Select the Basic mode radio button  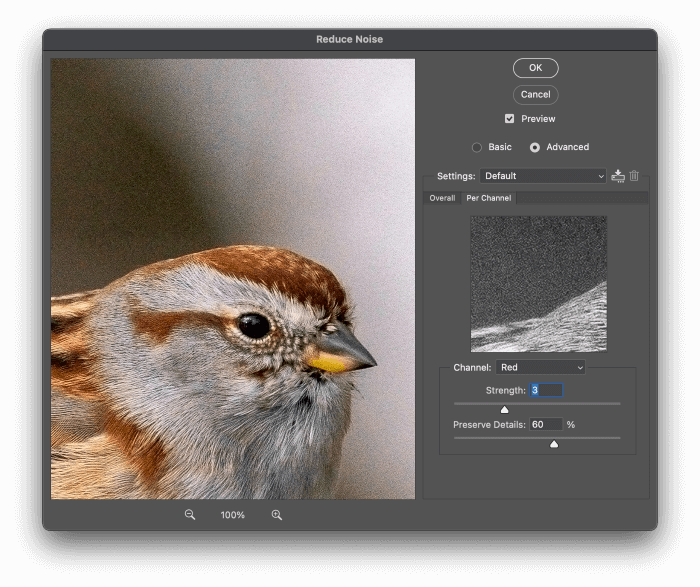click(477, 148)
